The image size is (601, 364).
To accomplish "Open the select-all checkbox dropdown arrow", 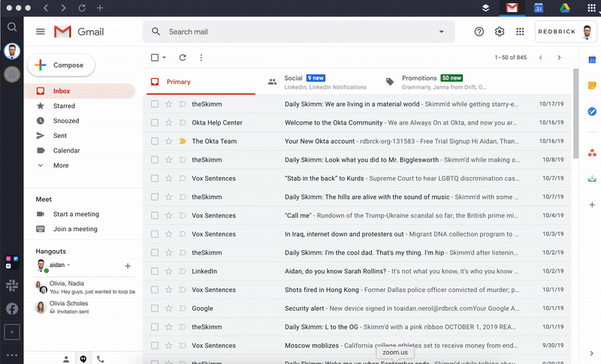I will [x=164, y=57].
